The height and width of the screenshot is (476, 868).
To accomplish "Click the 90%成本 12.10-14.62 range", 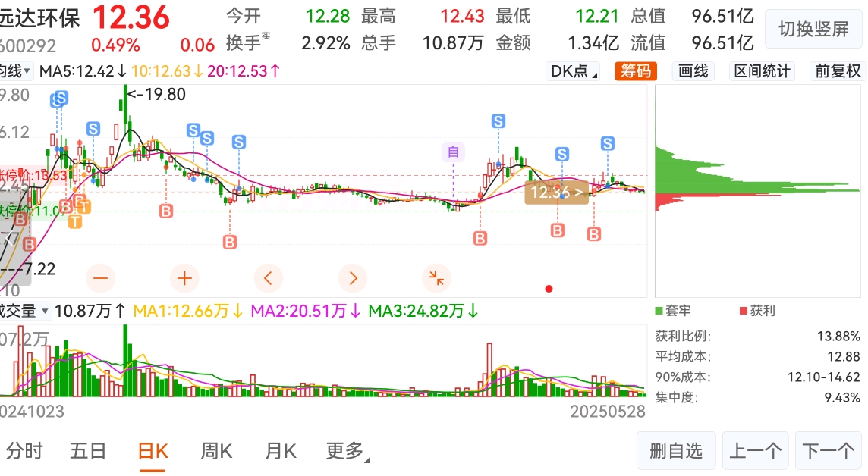I will pos(824,377).
